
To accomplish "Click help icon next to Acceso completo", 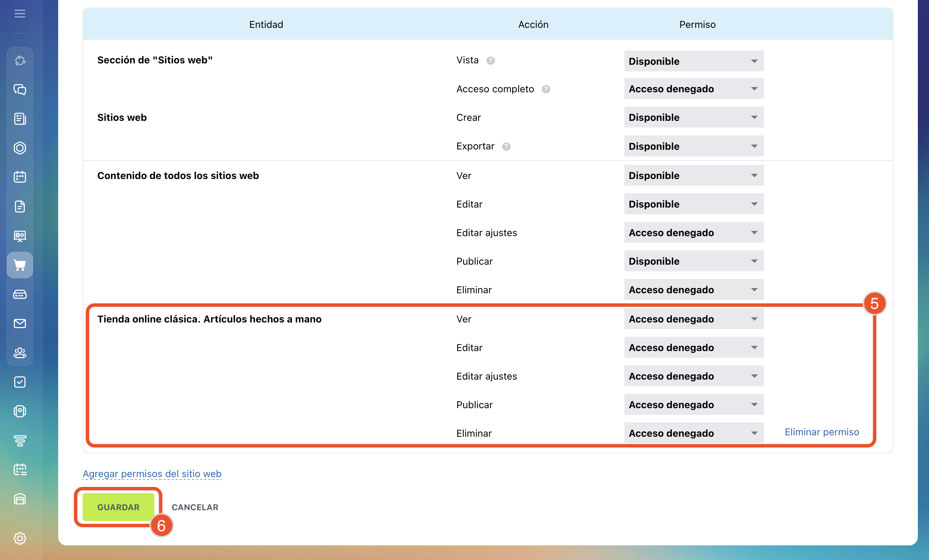I will pos(546,89).
